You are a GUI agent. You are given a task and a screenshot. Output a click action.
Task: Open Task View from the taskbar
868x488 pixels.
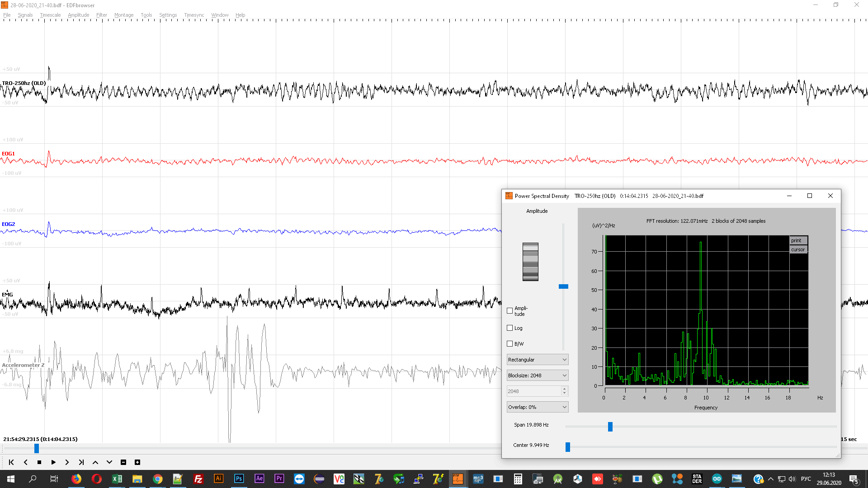54,479
